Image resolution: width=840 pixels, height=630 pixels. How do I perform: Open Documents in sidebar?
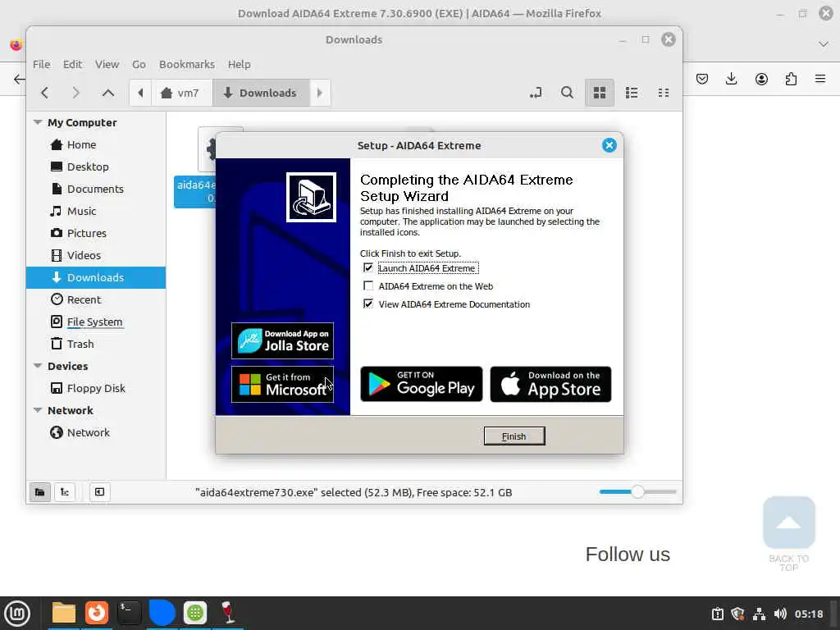[x=95, y=189]
